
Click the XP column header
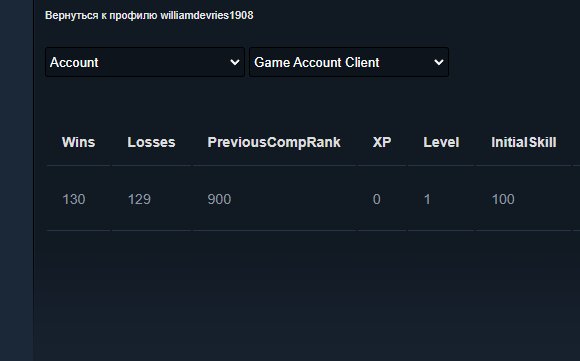pyautogui.click(x=382, y=142)
